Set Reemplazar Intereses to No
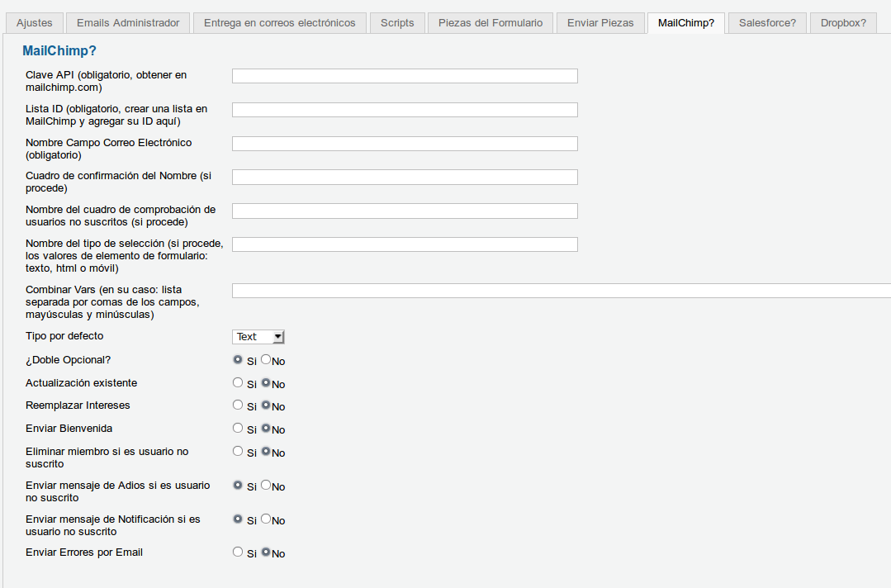This screenshot has height=588, width=891. click(x=265, y=405)
